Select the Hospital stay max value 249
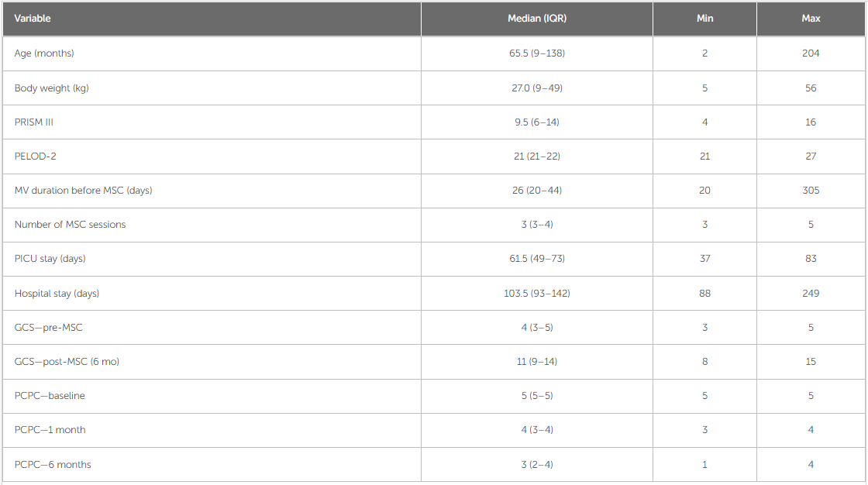The image size is (868, 485). pos(811,294)
